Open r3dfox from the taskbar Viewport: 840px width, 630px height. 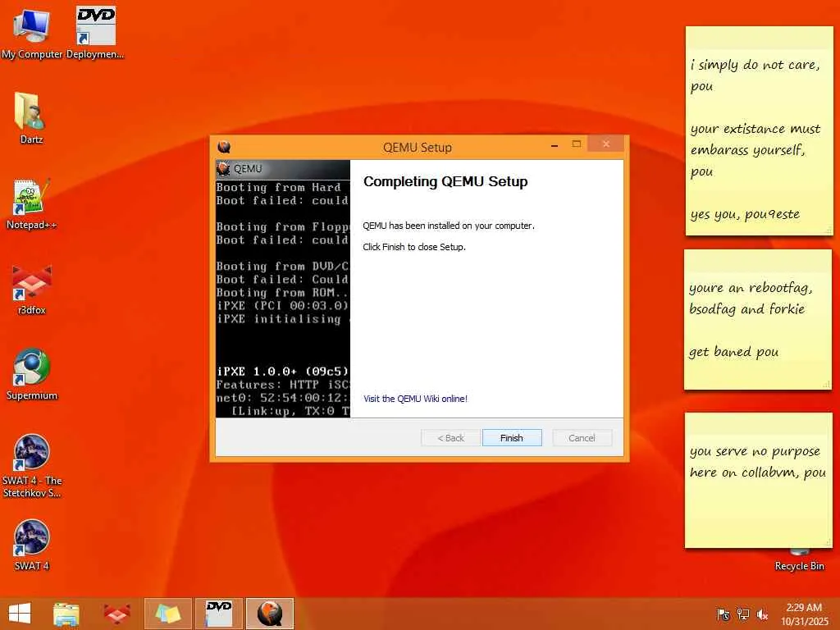[116, 614]
